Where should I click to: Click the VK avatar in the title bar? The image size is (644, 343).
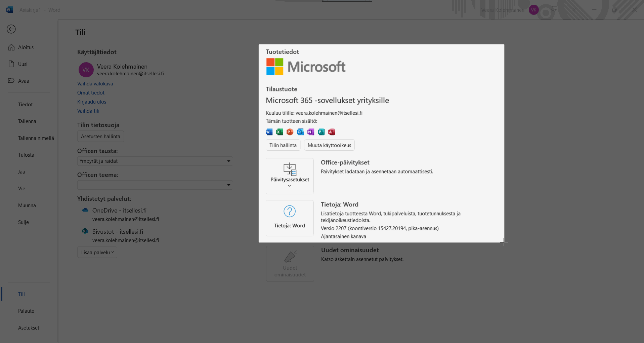pyautogui.click(x=533, y=10)
